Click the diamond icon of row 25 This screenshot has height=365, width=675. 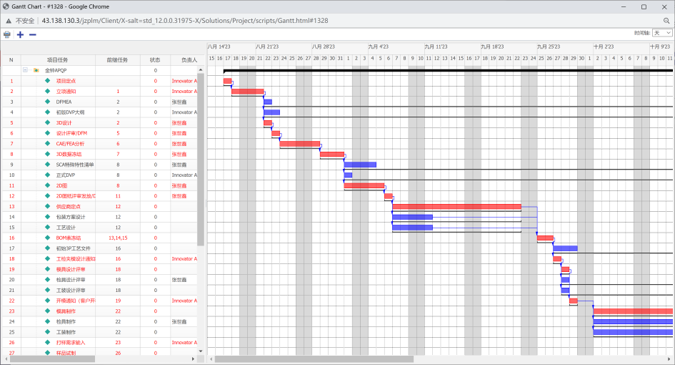tap(47, 332)
